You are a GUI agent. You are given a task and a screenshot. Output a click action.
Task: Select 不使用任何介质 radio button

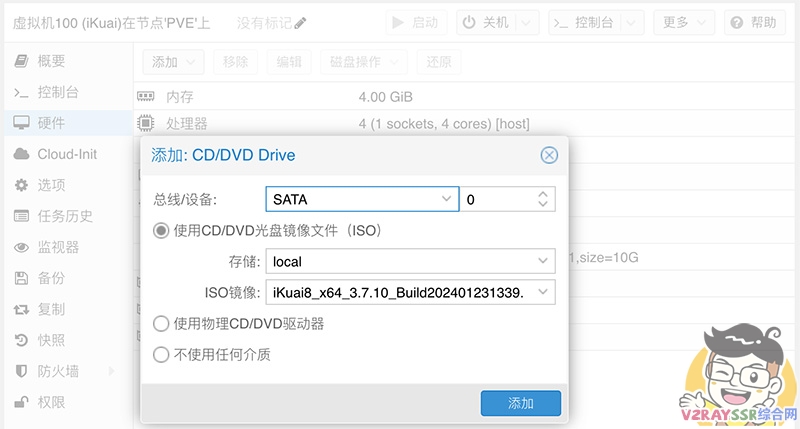click(161, 355)
